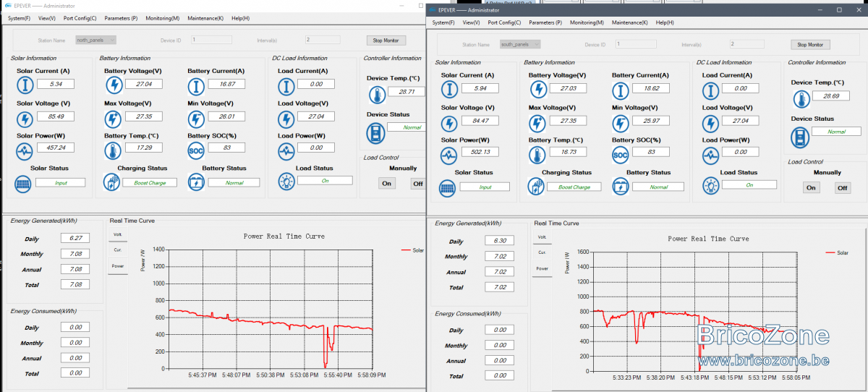The height and width of the screenshot is (392, 868).
Task: Click the Interval(s) field in right window
Action: (x=747, y=44)
